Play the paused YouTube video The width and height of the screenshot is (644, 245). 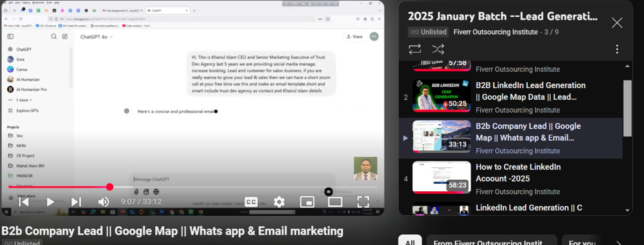[x=50, y=202]
